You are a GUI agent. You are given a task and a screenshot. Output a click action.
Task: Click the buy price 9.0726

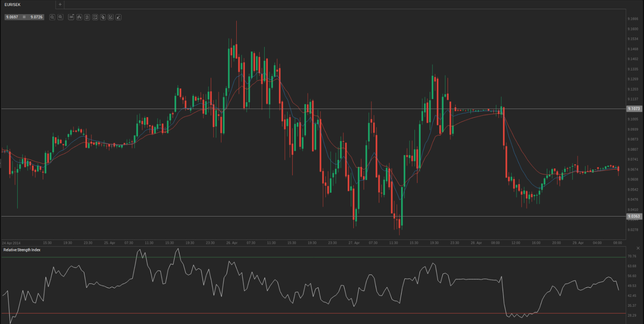click(36, 17)
